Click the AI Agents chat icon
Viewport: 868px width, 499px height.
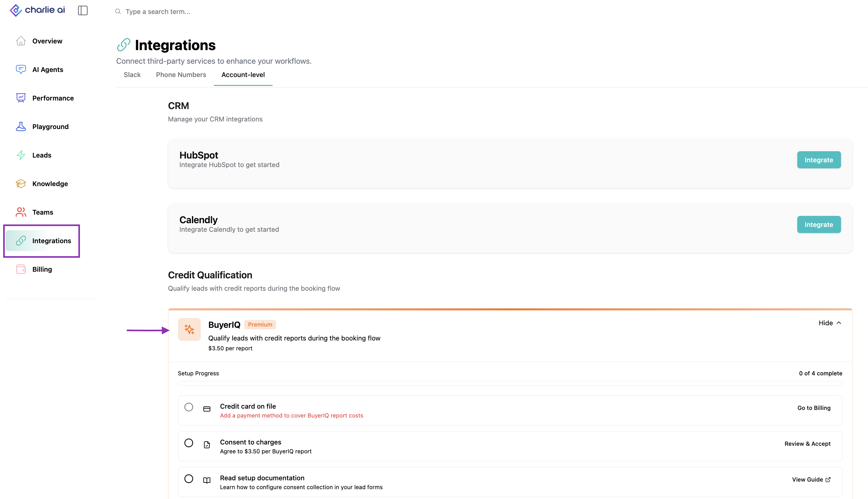[21, 69]
